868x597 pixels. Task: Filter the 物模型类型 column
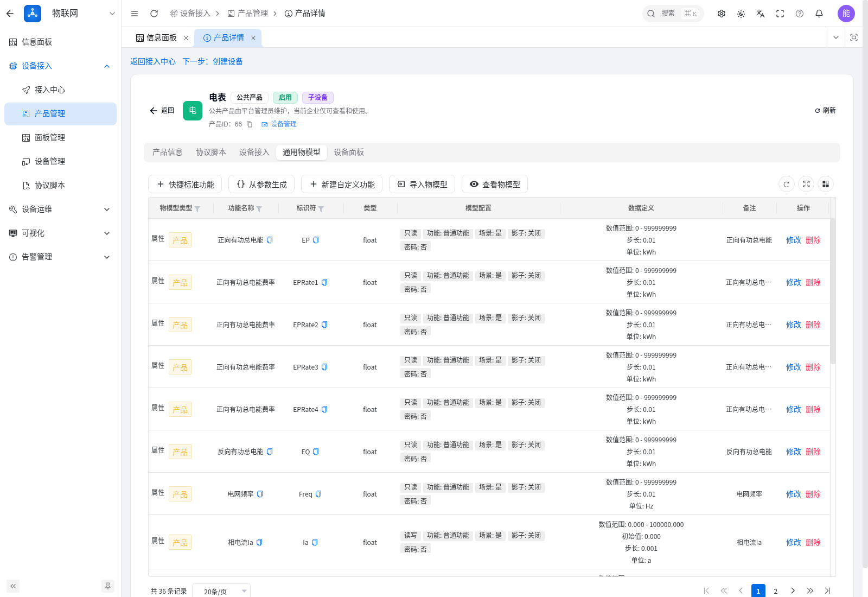click(197, 209)
